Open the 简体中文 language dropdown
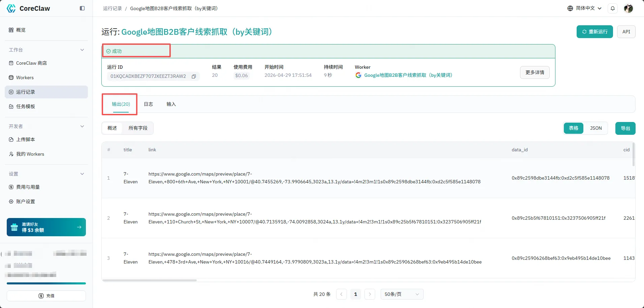Screen dimensions: 644x308 [x=585, y=8]
